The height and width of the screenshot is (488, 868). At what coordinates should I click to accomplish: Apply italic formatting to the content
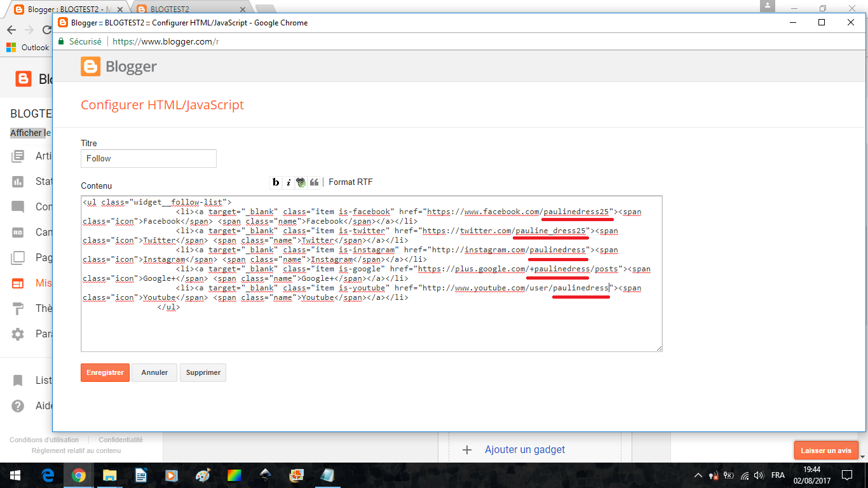click(x=288, y=182)
